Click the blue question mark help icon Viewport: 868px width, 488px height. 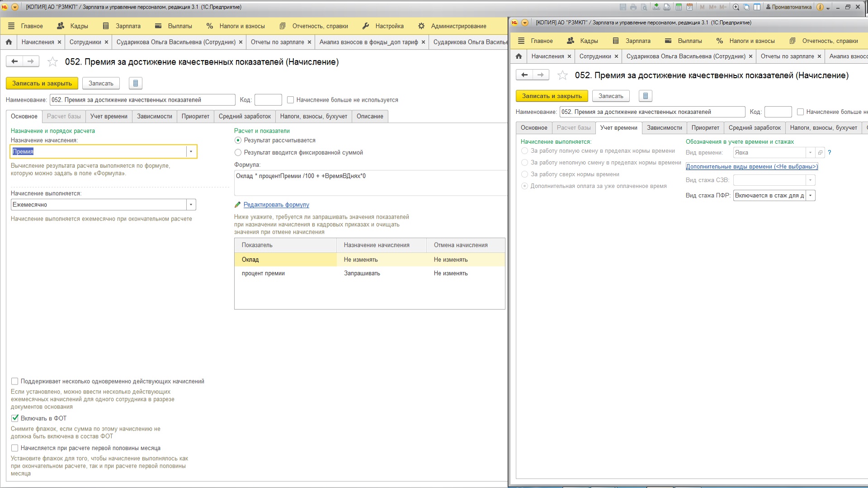(x=830, y=152)
